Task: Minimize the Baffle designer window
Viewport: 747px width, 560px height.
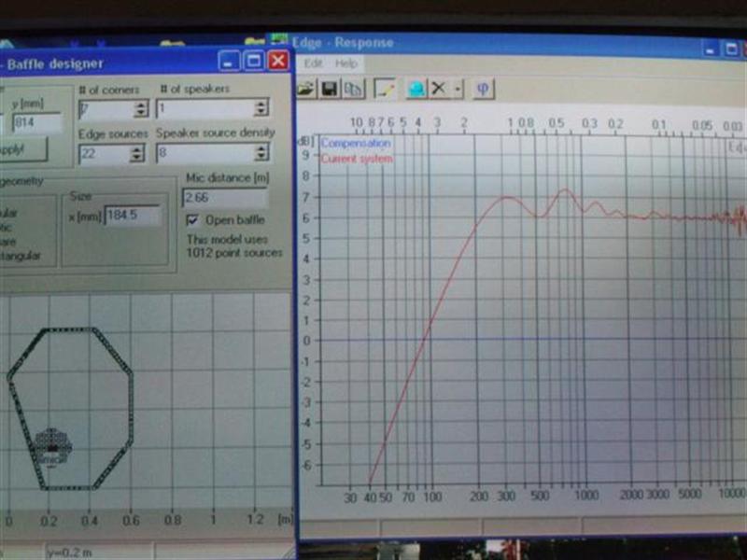Action: (229, 61)
